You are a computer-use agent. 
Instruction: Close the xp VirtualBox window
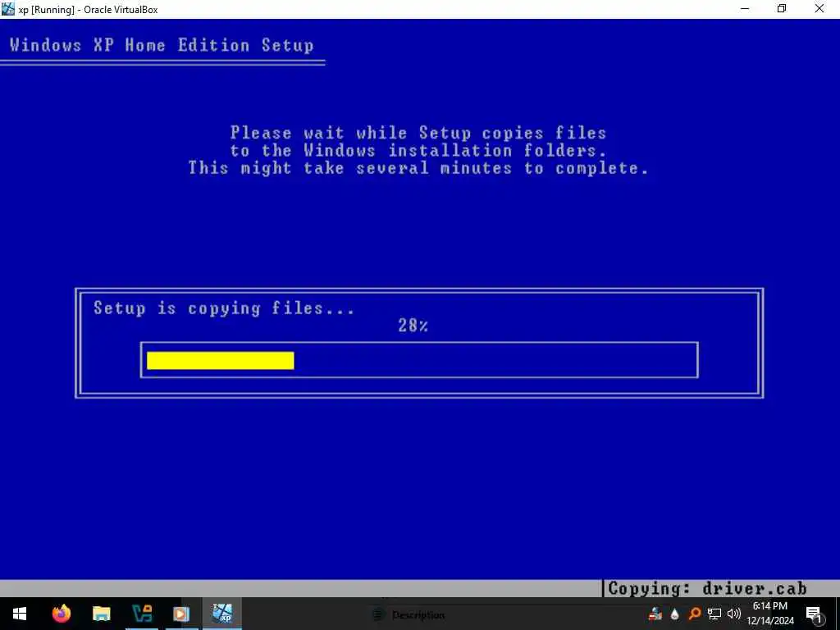pyautogui.click(x=819, y=8)
